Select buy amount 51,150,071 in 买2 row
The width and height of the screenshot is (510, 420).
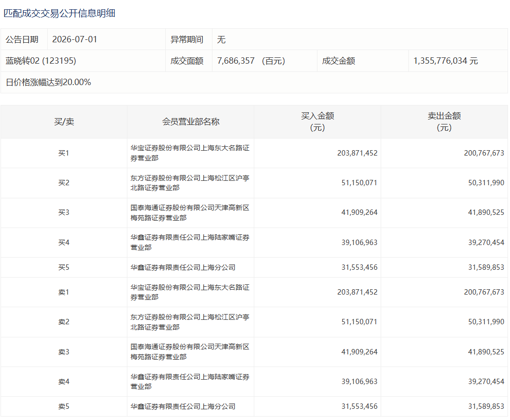pos(359,183)
